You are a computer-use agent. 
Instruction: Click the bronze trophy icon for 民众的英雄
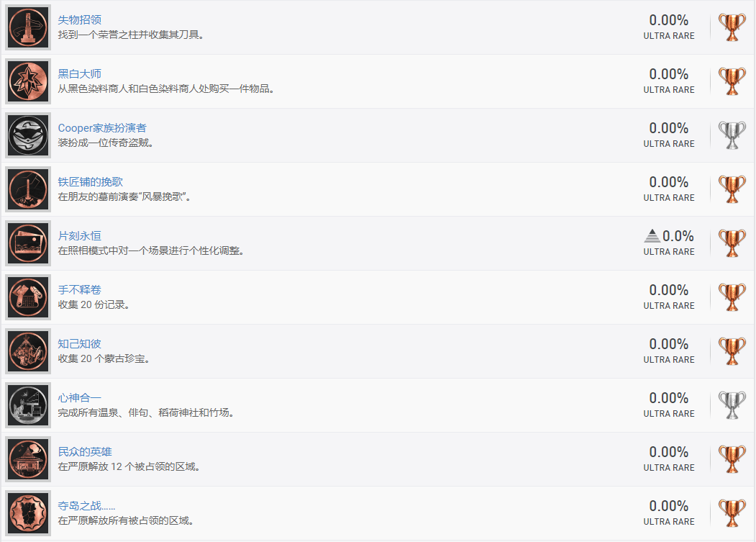pyautogui.click(x=732, y=459)
